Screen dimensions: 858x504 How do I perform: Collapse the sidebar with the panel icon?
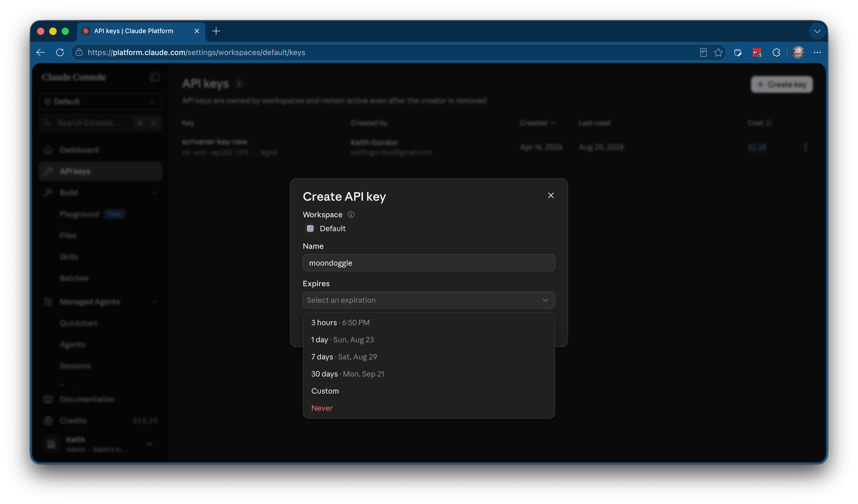click(155, 77)
